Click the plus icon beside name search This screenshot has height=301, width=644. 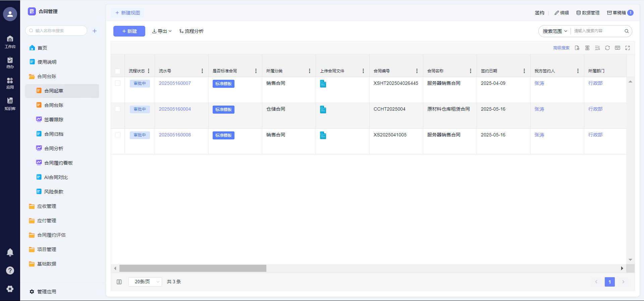pos(95,31)
